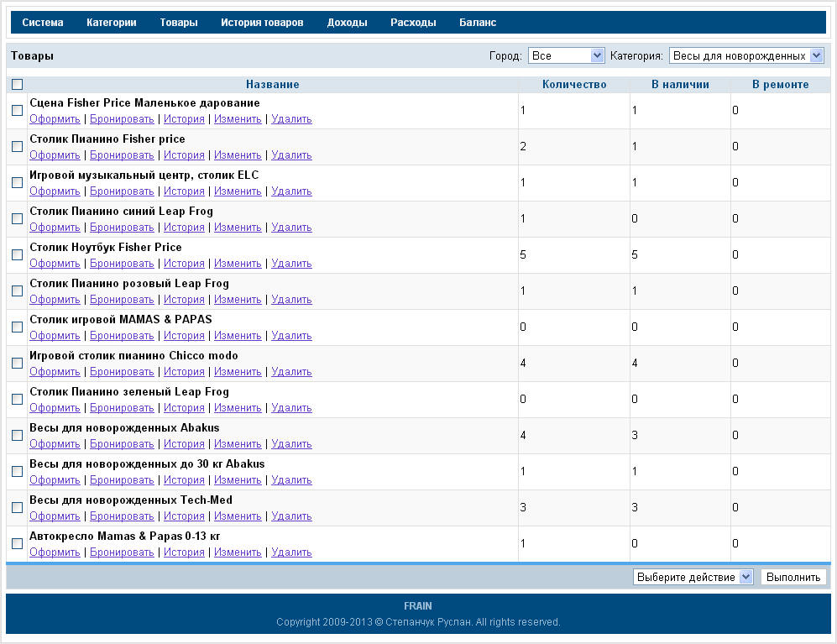This screenshot has height=644, width=837.
Task: Click the Товары page heading
Action: click(x=32, y=55)
